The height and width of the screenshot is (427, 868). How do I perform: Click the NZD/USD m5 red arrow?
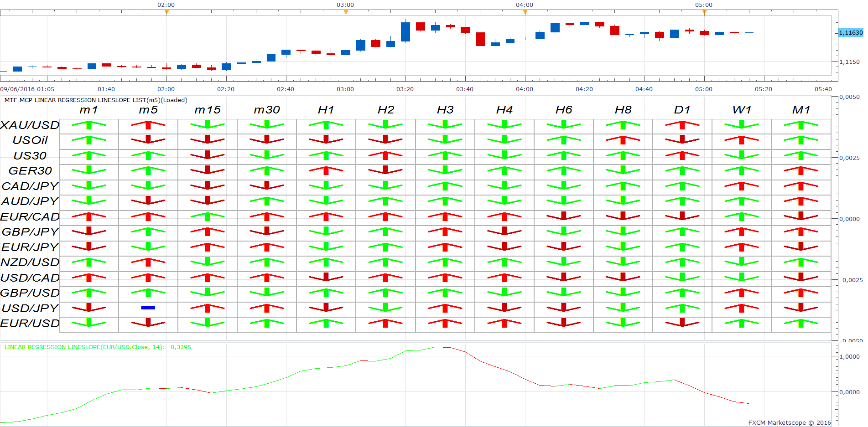tap(148, 262)
